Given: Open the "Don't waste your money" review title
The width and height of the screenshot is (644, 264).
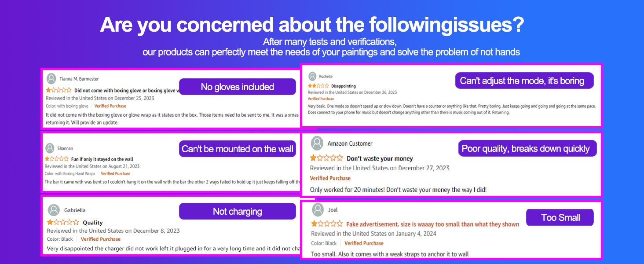Looking at the screenshot, I should click(x=380, y=158).
